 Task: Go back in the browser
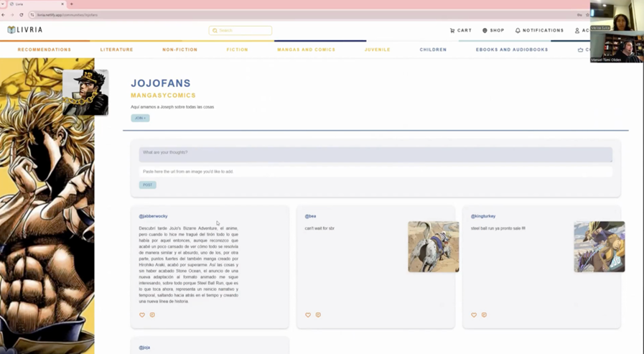tap(4, 15)
